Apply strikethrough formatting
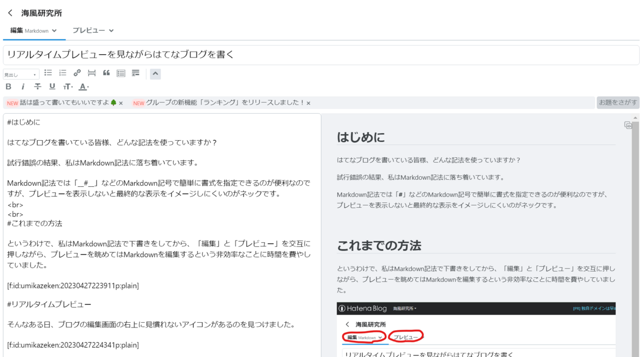The width and height of the screenshot is (644, 357). [x=38, y=86]
